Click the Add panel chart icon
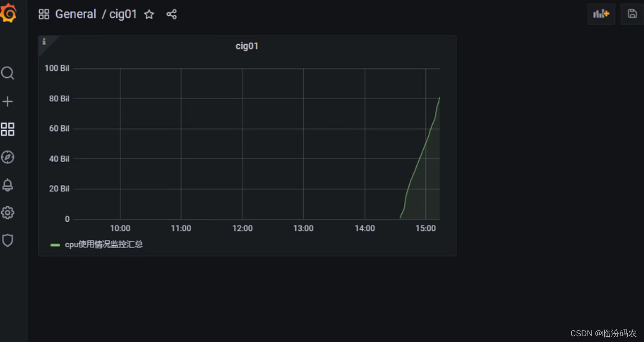Screen dimensions: 644x342 point(601,14)
